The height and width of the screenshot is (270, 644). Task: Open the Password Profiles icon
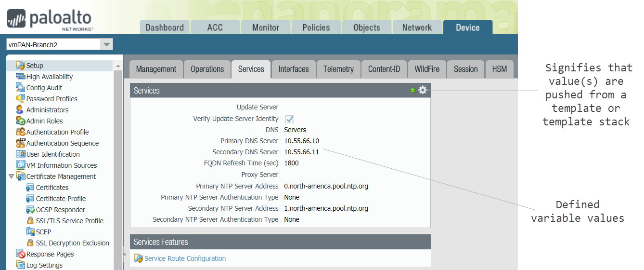pos(20,99)
